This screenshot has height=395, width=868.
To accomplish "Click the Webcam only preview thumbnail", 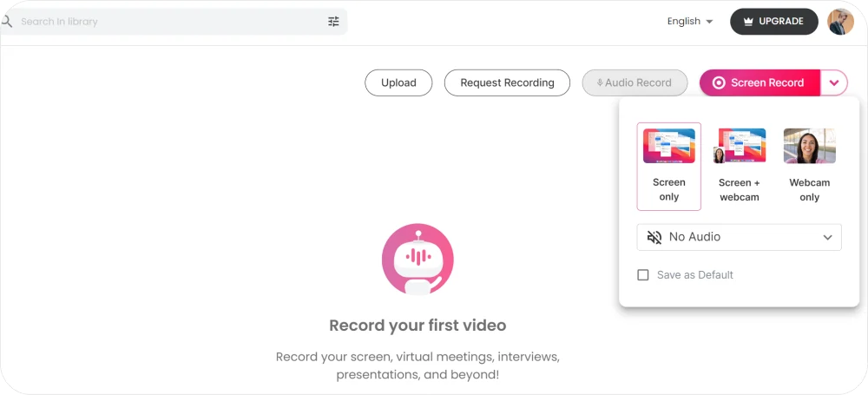I will coord(809,146).
